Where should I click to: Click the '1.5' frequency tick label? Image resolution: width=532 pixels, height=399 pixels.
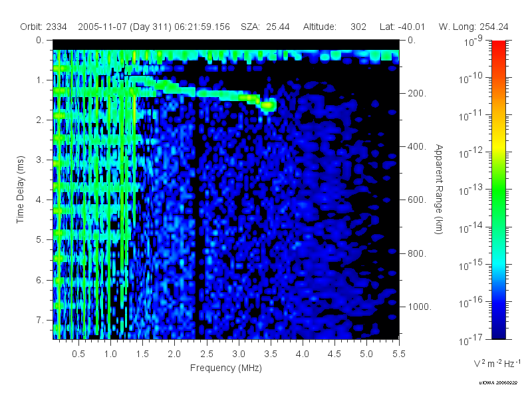coord(142,354)
